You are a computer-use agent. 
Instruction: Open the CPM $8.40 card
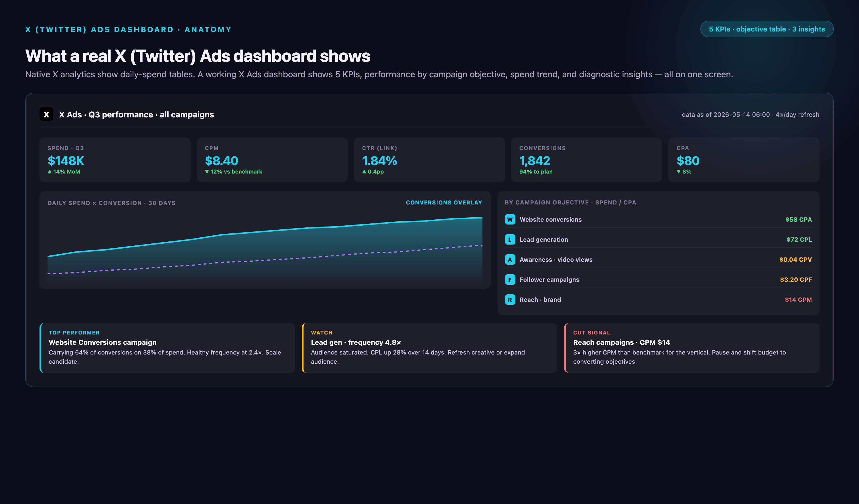click(x=272, y=160)
